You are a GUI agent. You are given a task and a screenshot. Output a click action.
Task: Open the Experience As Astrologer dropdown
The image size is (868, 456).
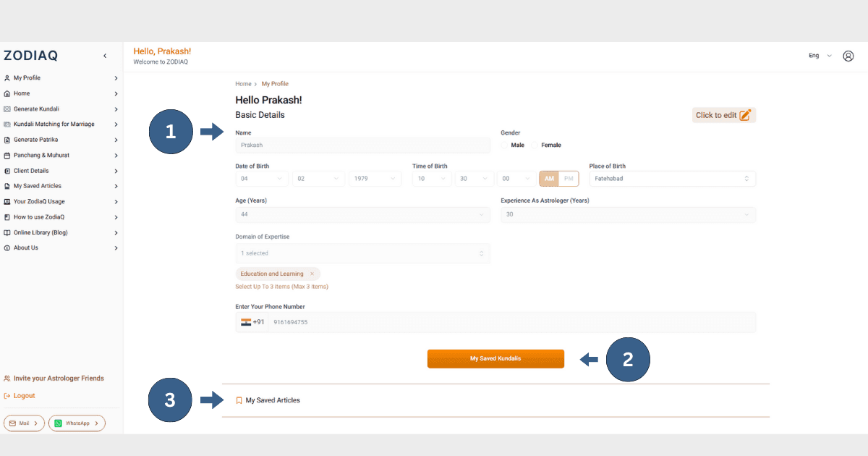[x=628, y=215]
